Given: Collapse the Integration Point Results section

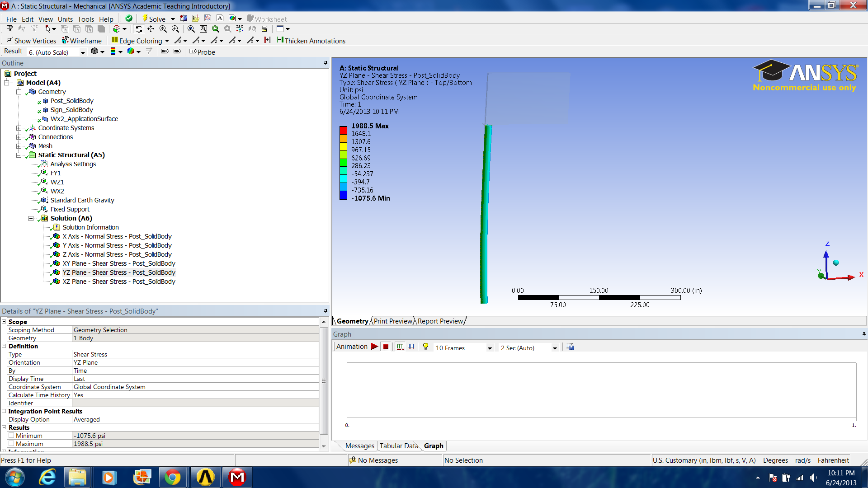Looking at the screenshot, I should (x=4, y=411).
